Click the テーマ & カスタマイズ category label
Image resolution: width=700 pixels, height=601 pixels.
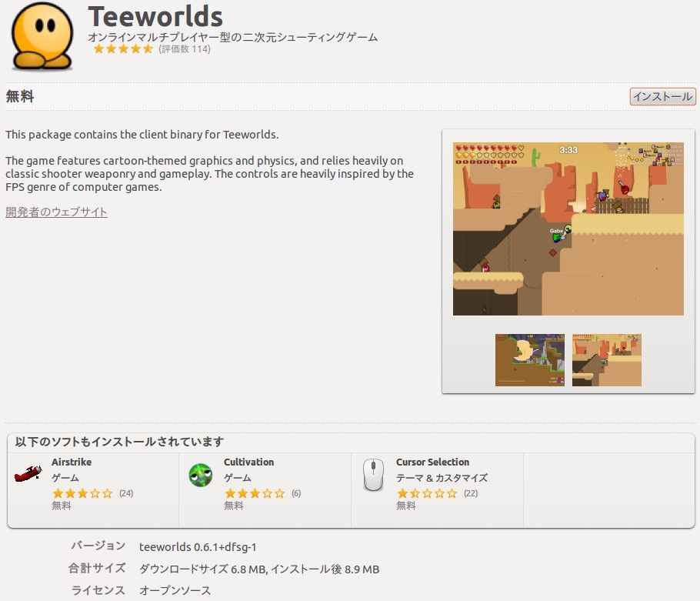[442, 478]
